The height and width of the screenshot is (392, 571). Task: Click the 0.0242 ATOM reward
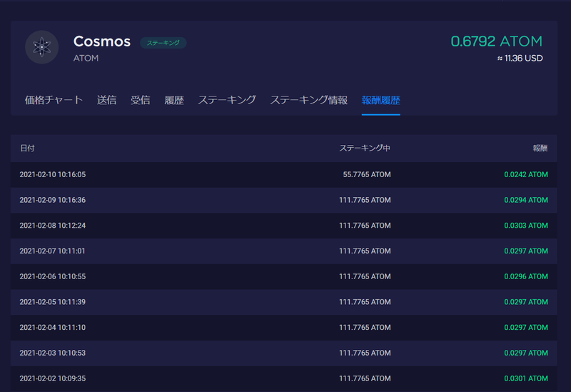tap(526, 174)
